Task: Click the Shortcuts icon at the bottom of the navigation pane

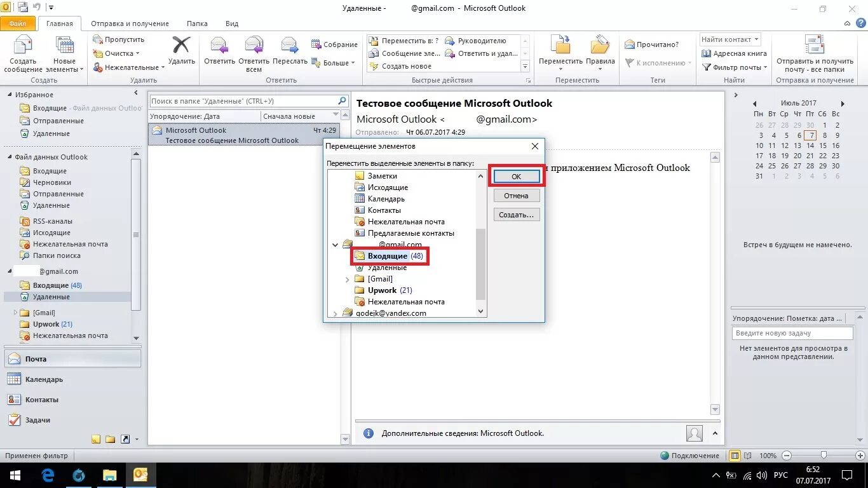Action: pyautogui.click(x=125, y=439)
